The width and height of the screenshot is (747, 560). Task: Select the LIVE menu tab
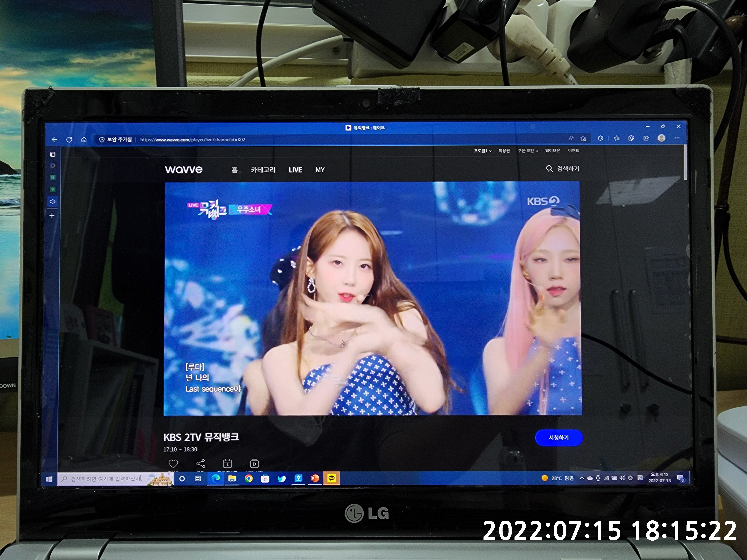click(295, 170)
